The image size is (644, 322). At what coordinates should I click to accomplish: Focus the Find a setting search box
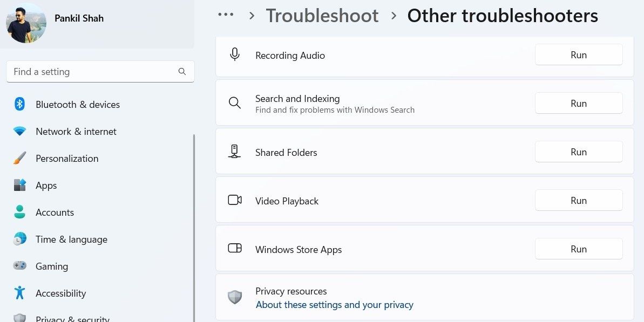(x=100, y=71)
